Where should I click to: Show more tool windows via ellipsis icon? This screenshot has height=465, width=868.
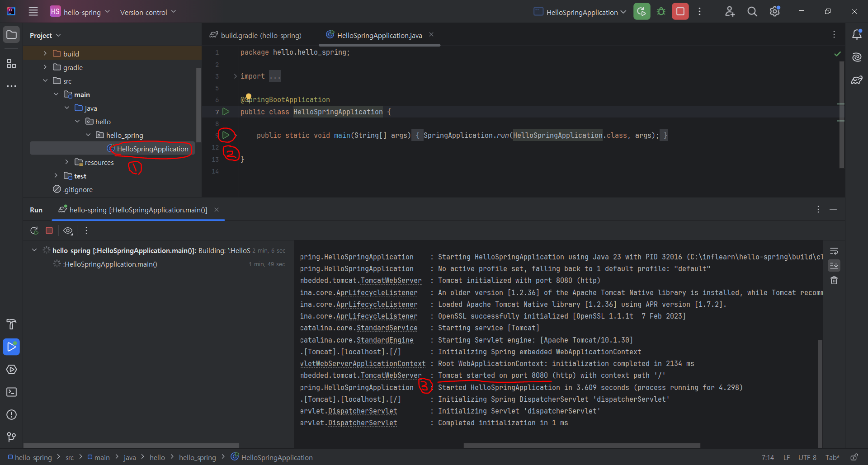(11, 86)
